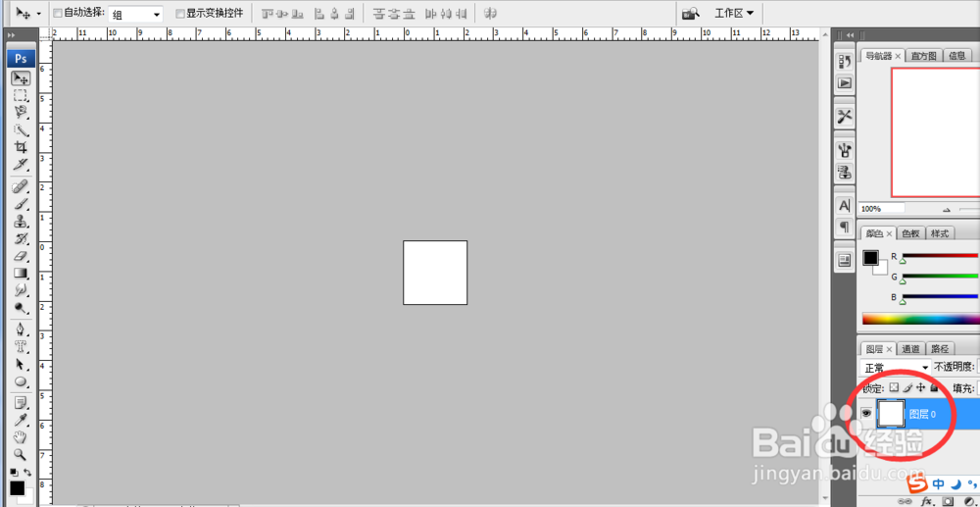Select the Lasso tool
Screen dimensions: 980x507
point(21,113)
